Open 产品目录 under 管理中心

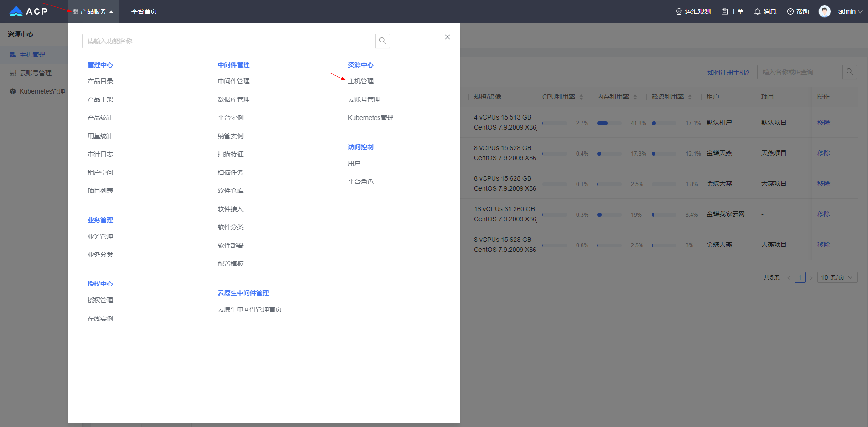click(100, 81)
